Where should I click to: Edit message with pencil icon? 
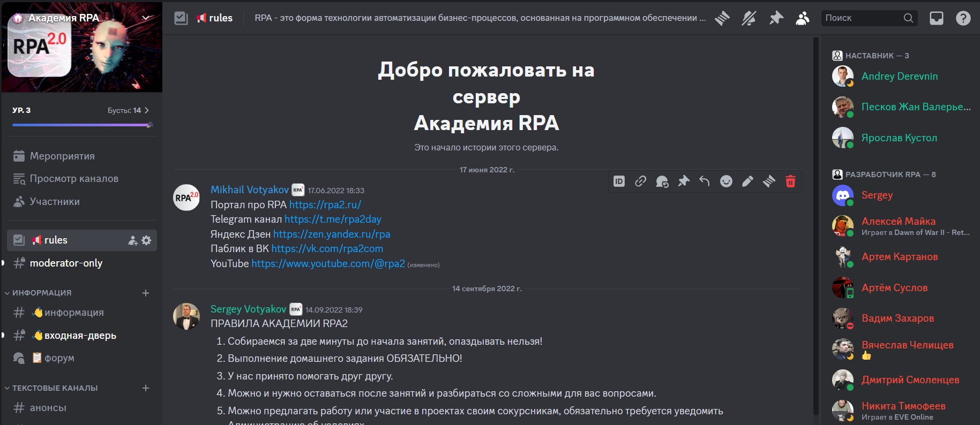tap(747, 181)
